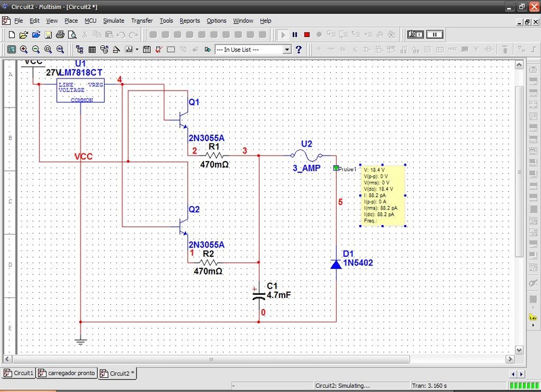Click the Zoom In magnifier icon
This screenshot has height=392, width=541.
[x=24, y=49]
